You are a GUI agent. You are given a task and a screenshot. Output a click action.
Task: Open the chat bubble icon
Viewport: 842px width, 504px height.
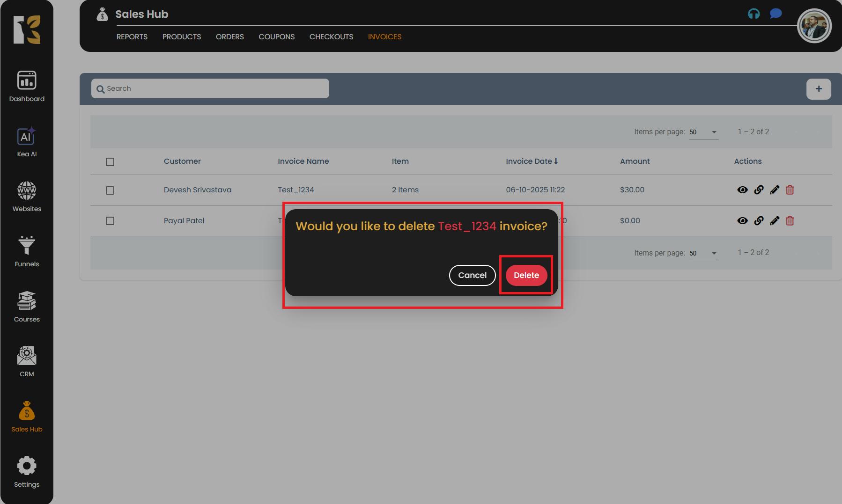[x=776, y=14]
